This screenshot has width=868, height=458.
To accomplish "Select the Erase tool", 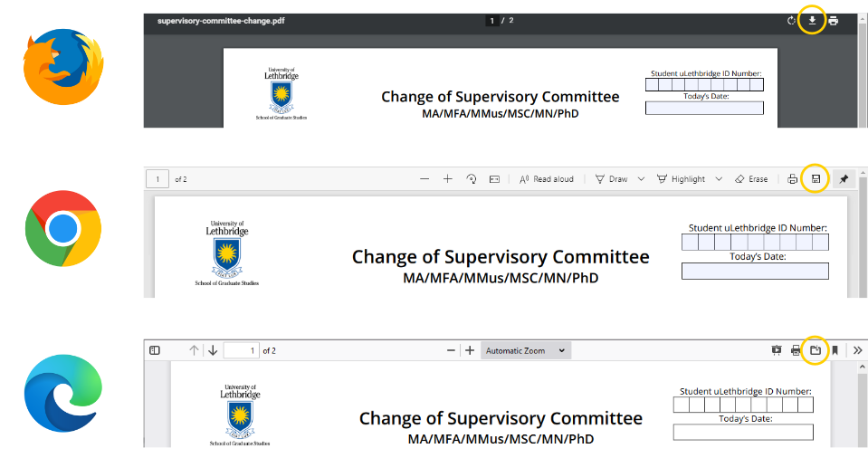I will 751,179.
